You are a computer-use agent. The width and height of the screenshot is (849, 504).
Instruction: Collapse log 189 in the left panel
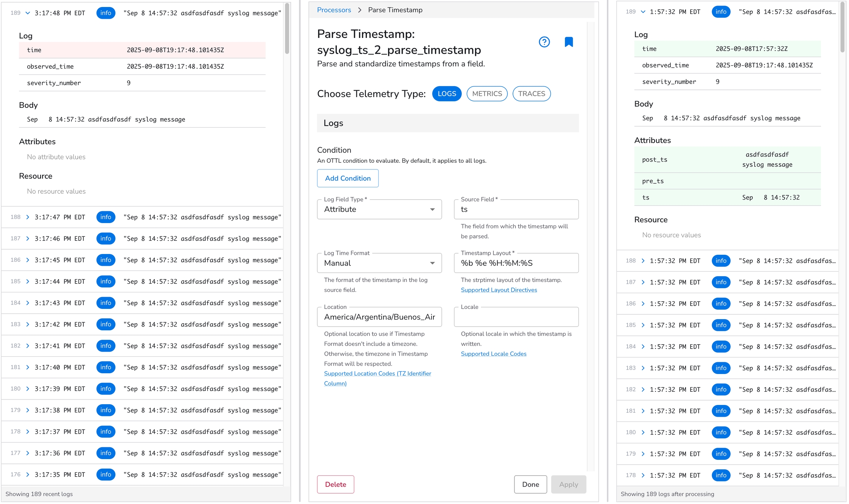tap(28, 13)
